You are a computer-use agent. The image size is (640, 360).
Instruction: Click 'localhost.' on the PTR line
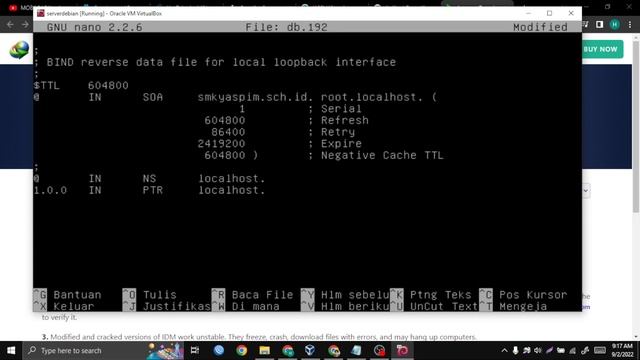[x=232, y=190]
